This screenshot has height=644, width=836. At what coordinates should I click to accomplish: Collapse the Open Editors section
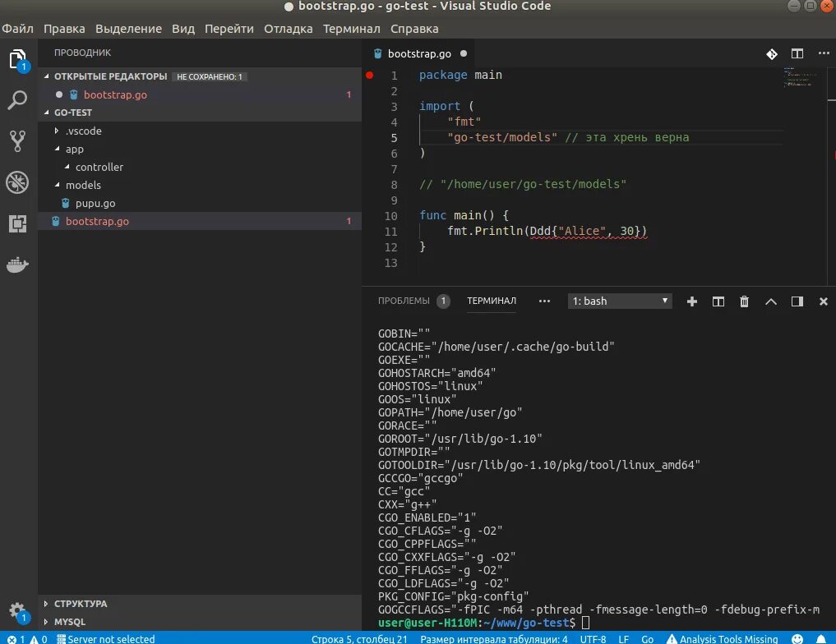46,76
